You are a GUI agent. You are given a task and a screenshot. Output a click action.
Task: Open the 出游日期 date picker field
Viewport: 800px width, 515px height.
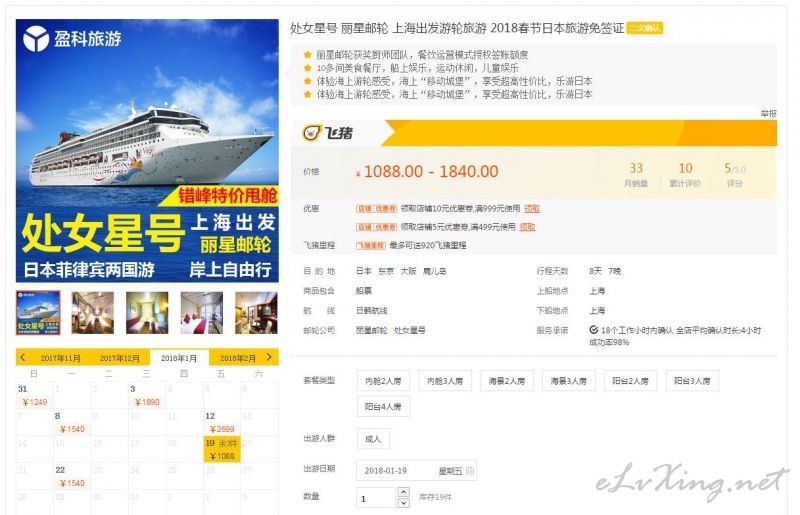(410, 469)
